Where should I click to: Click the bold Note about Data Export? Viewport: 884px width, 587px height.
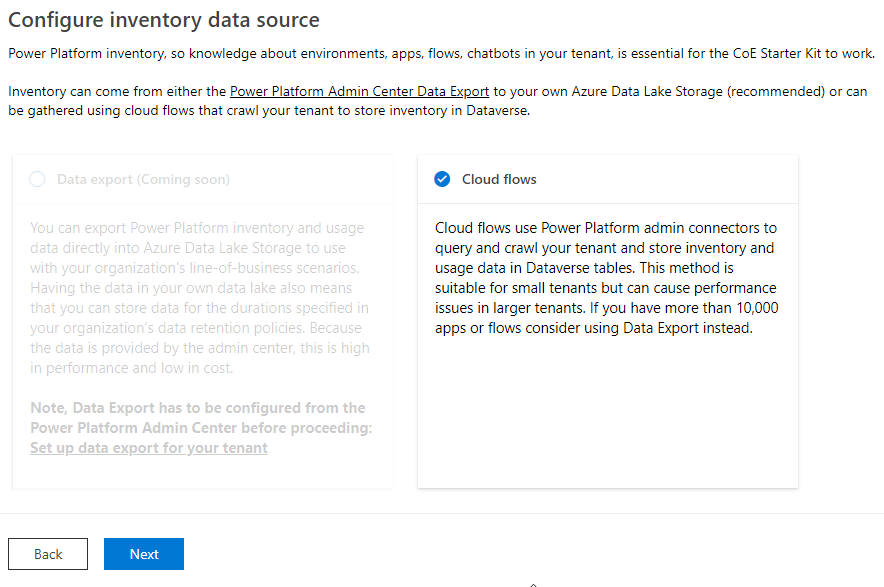pyautogui.click(x=198, y=418)
